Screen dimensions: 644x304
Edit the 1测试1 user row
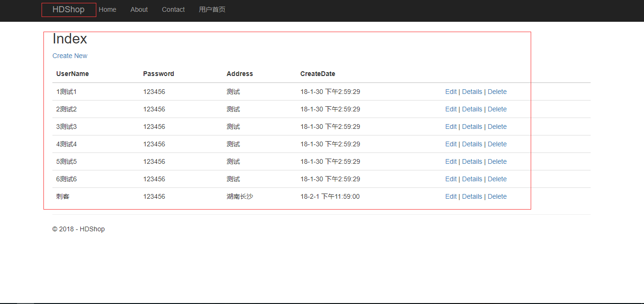click(451, 92)
